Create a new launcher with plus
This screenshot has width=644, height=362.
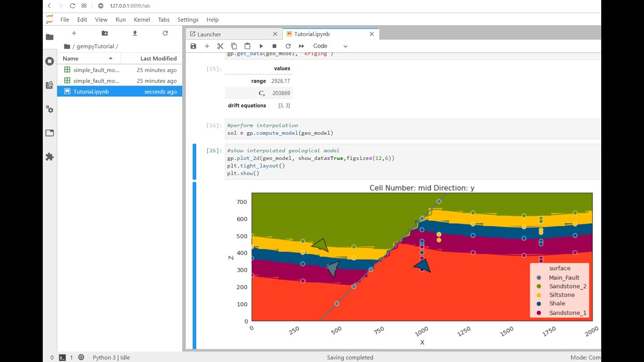point(74,33)
